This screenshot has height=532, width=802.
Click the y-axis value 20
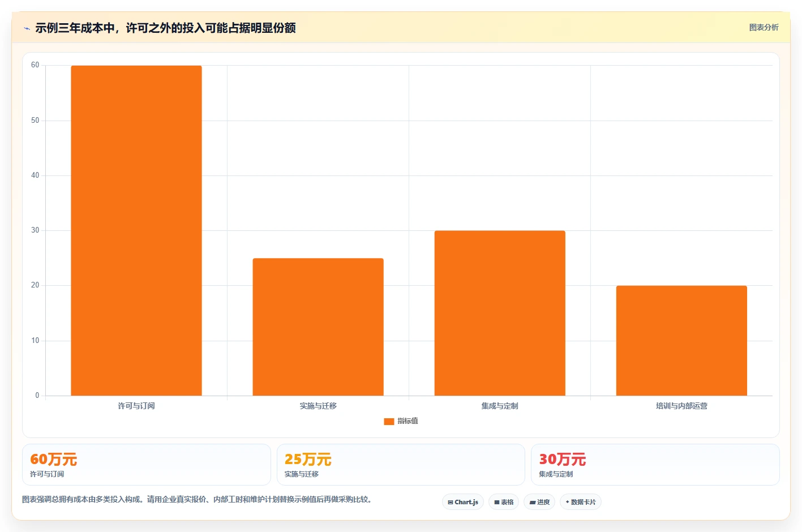pos(35,285)
